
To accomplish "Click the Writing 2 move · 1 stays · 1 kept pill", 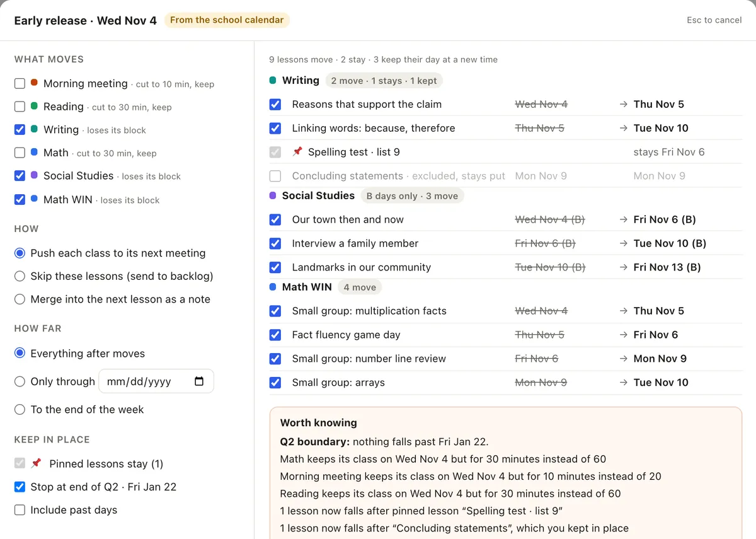I will (x=384, y=81).
